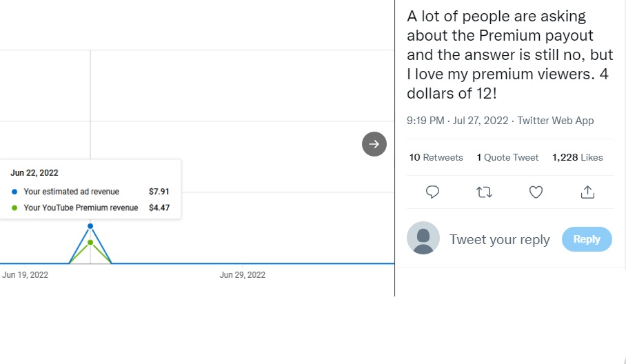Click the green Premium revenue legend dot

14,208
